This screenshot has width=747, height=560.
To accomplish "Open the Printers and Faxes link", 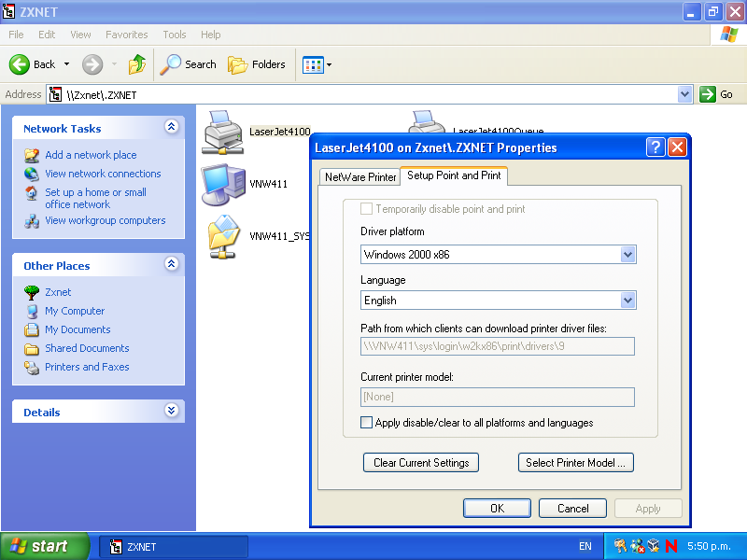I will (87, 367).
